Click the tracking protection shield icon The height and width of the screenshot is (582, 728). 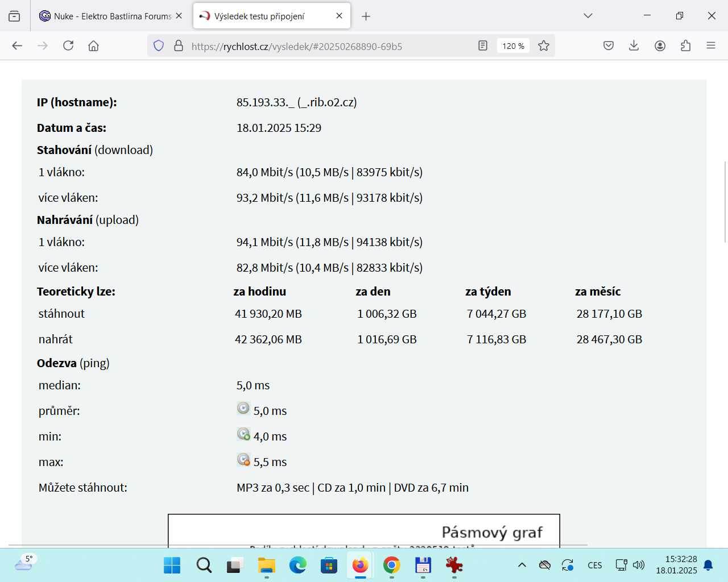159,46
